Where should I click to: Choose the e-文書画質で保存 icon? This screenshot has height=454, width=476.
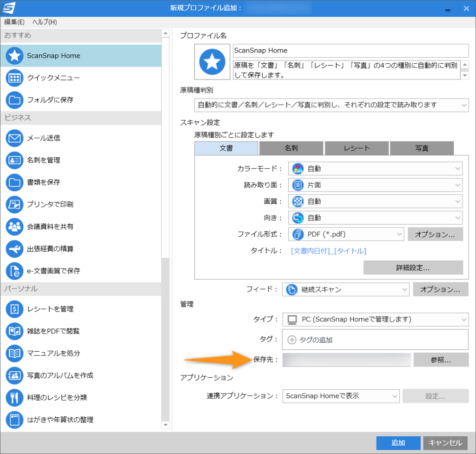tap(14, 271)
